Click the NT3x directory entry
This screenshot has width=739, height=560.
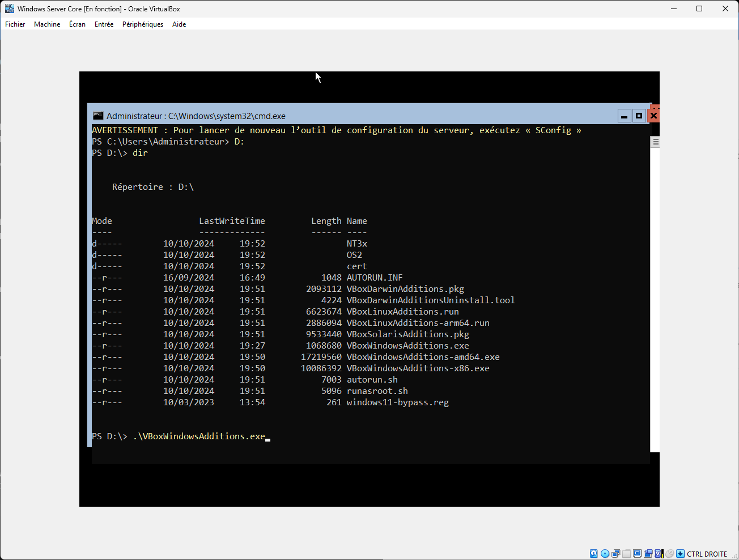click(x=357, y=244)
